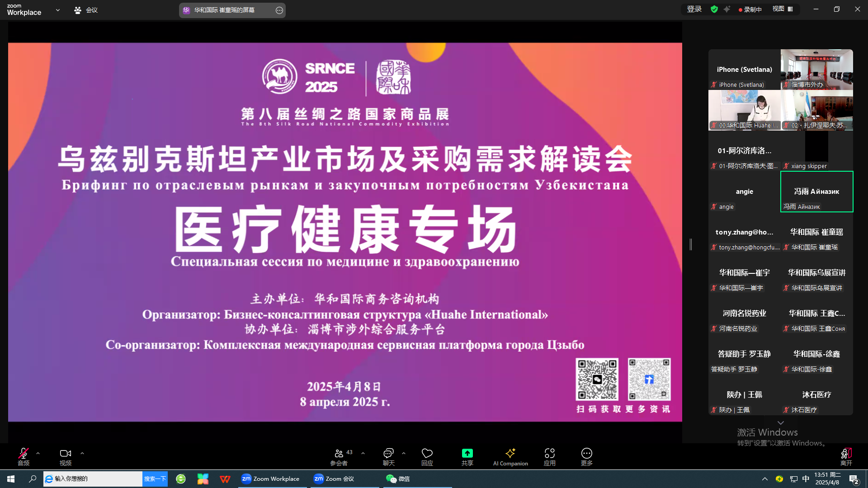Screen dimensions: 868x488
Task: Select the 华和国际乌展宣讲 participant tile
Action: pos(817,272)
